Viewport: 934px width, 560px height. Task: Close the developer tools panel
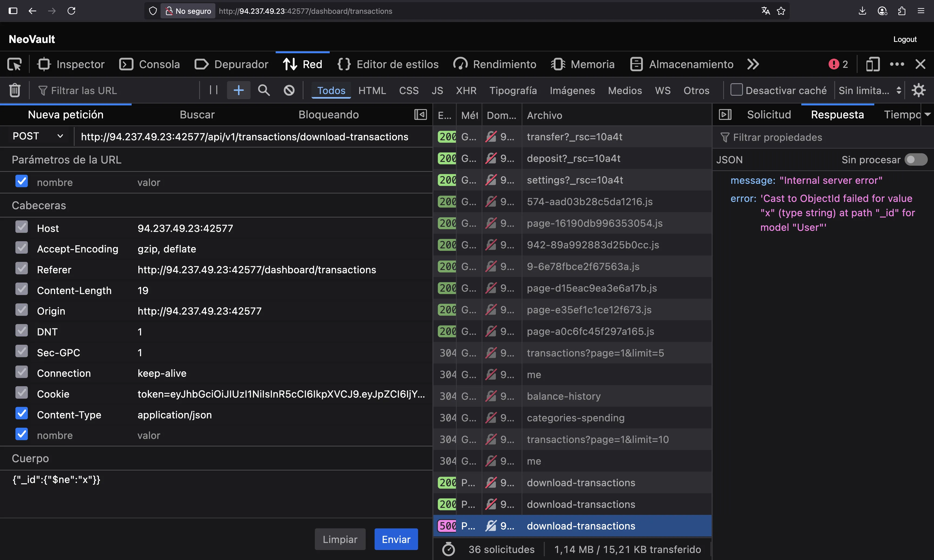pos(920,65)
